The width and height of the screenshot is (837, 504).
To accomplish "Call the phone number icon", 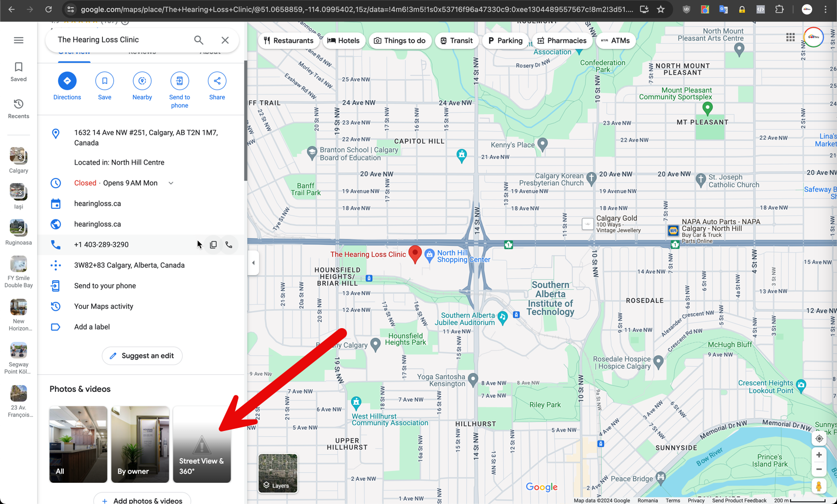I will 229,245.
